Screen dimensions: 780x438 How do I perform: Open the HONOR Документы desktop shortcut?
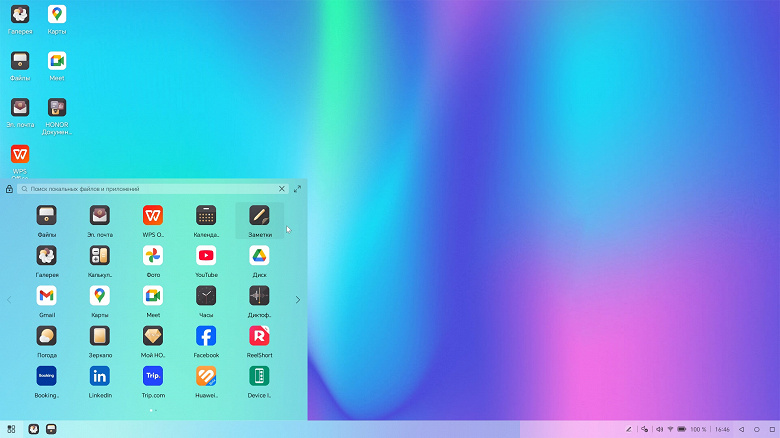point(57,108)
